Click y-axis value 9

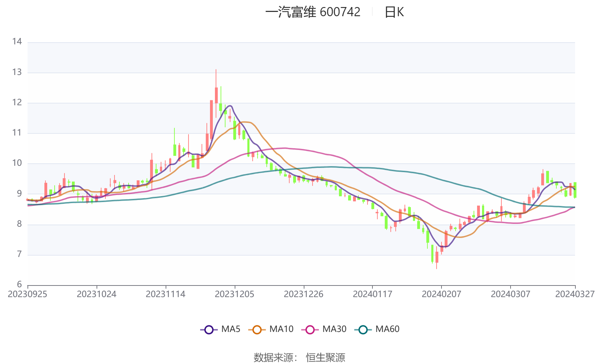[19, 194]
